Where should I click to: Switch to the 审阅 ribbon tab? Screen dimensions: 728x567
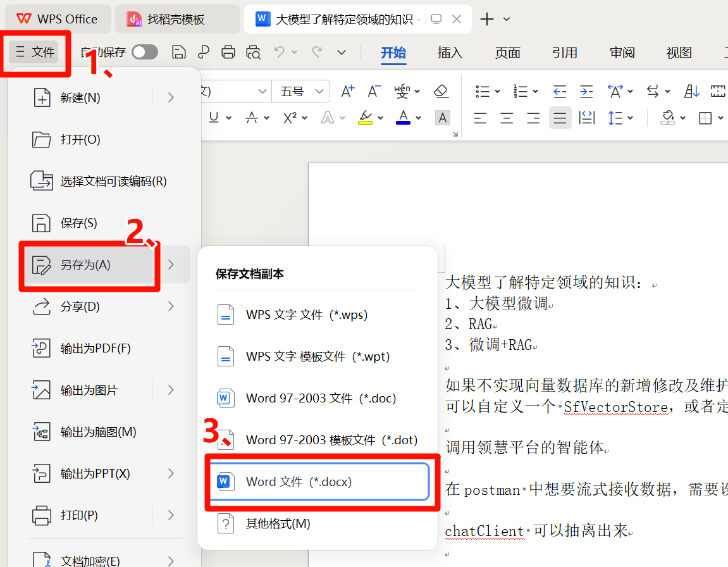coord(622,53)
